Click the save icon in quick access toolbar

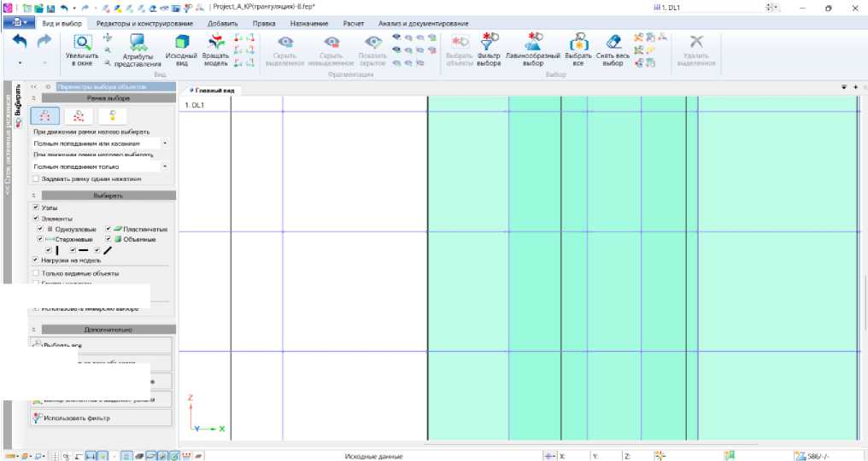pos(51,9)
